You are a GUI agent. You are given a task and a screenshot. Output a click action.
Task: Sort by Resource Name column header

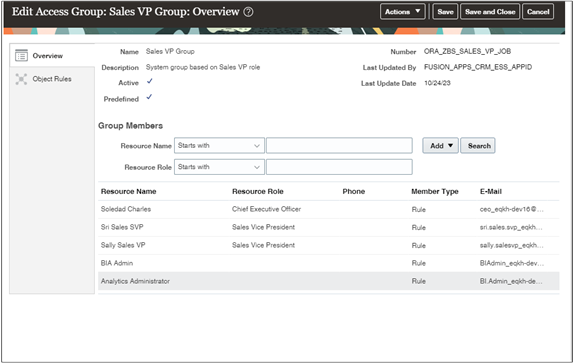tap(128, 191)
